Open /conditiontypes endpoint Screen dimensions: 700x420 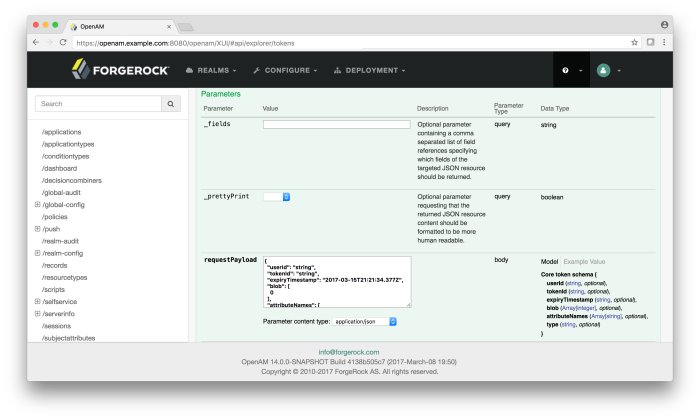click(66, 156)
